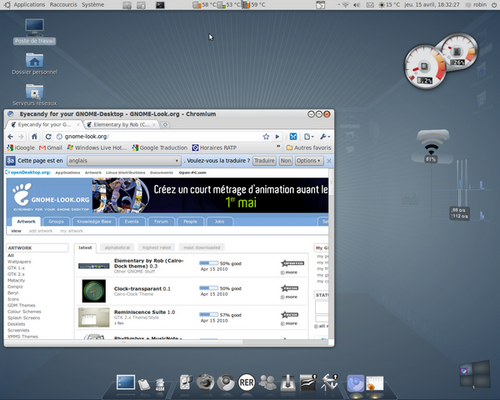Go back with the Chromium back arrow
Viewport: 500px width, 400px height.
tap(10, 137)
